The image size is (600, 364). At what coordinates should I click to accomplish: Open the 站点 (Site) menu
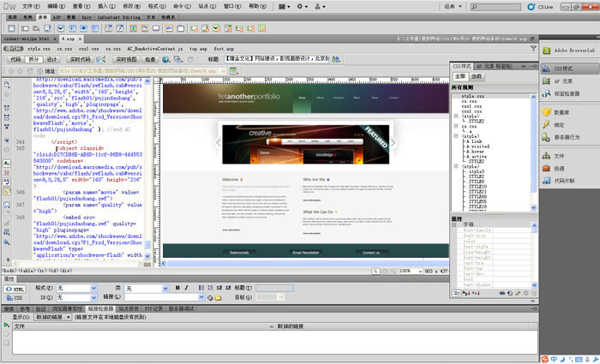(207, 6)
